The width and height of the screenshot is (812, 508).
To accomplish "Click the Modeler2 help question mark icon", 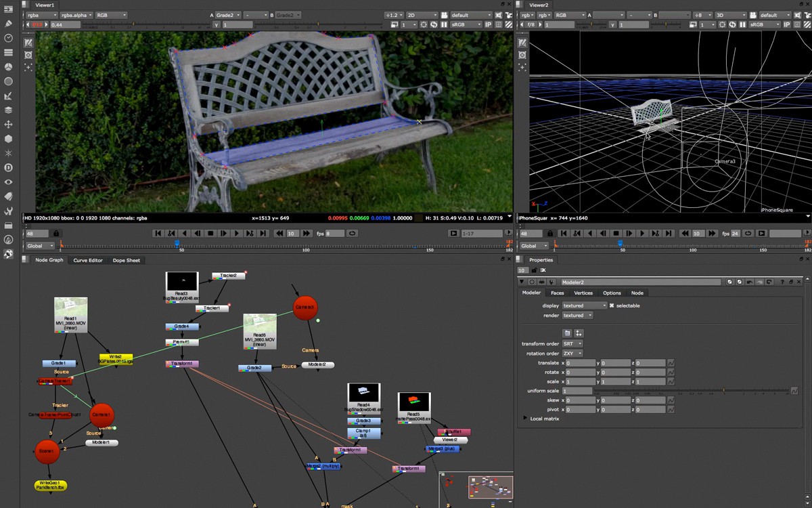I will coord(782,282).
